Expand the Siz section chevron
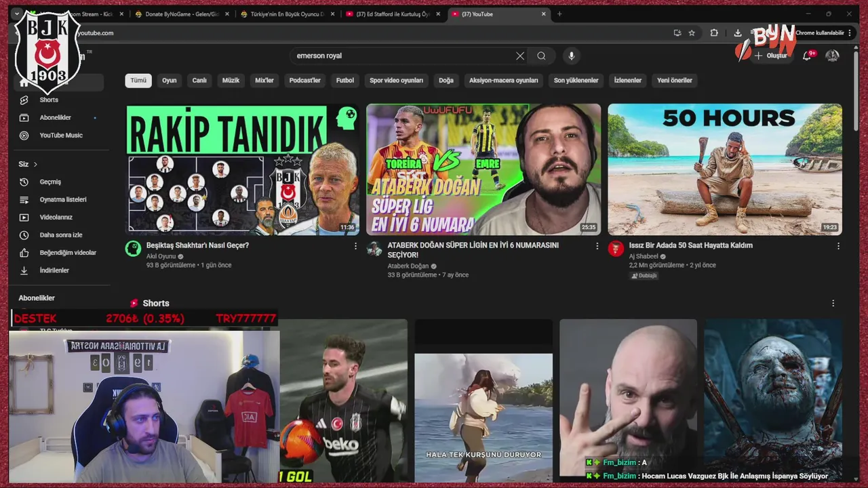 click(35, 164)
